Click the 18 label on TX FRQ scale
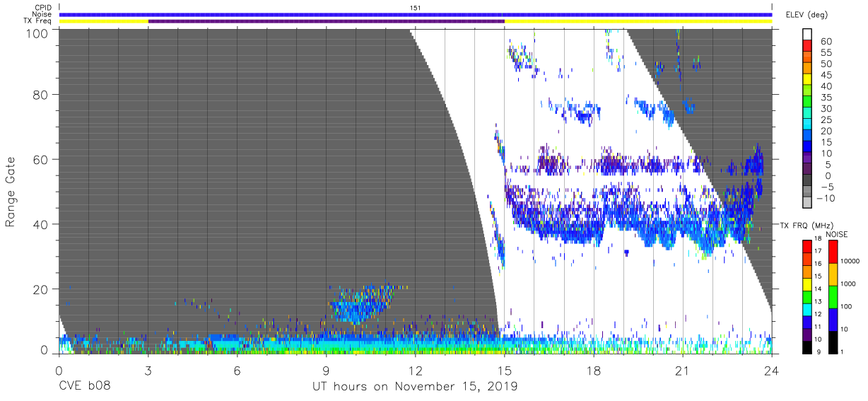Screen dimensions: 868x401 coord(817,240)
